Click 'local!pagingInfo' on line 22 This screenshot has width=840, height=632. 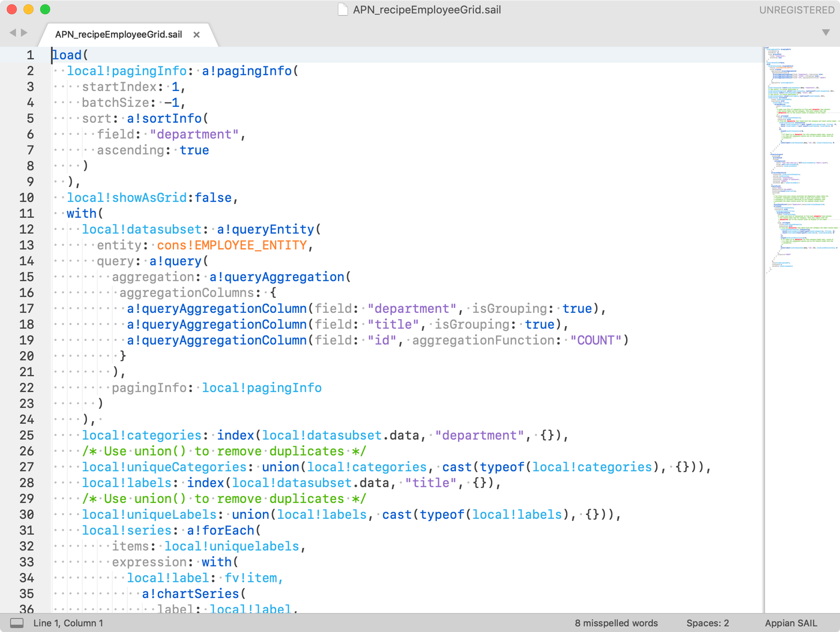[262, 388]
